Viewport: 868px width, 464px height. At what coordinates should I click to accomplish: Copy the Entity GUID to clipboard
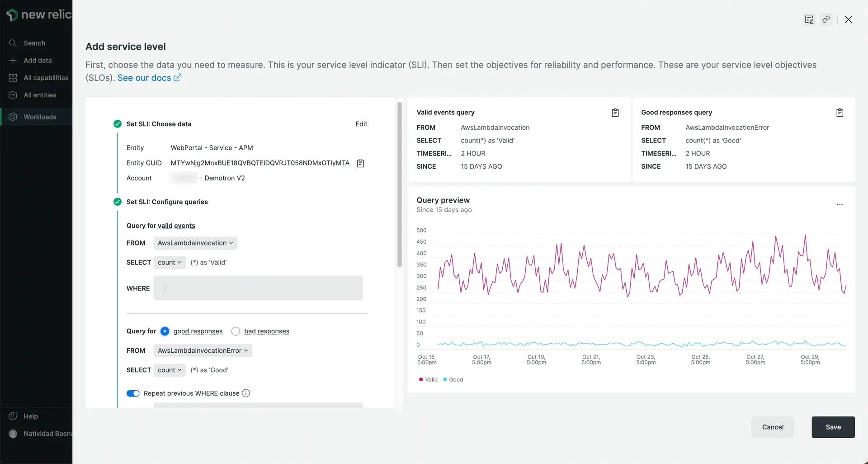coord(360,163)
